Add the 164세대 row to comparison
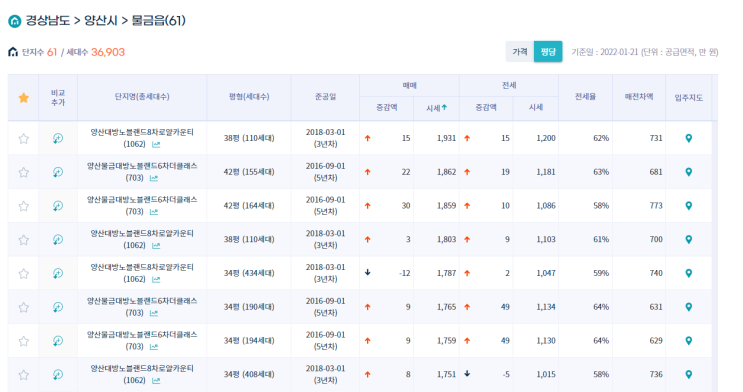This screenshot has height=392, width=743. (58, 206)
